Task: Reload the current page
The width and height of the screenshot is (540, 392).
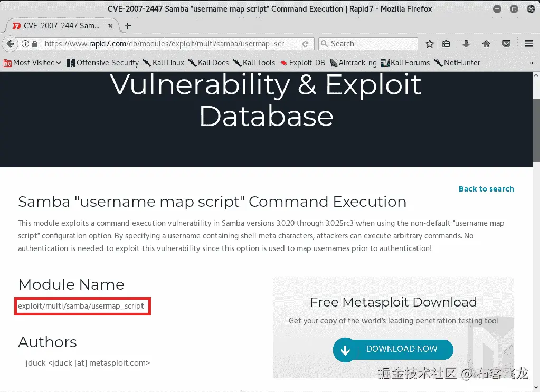Action: (x=305, y=44)
